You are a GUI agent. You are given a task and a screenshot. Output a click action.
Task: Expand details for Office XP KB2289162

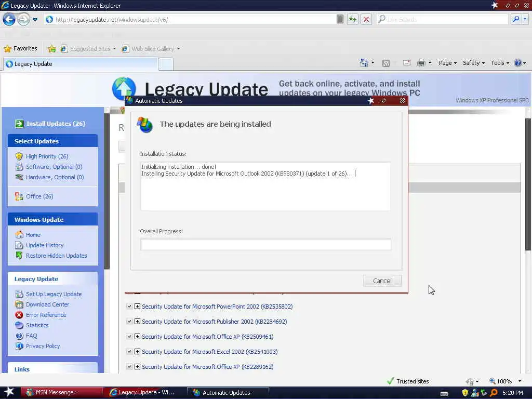(x=137, y=366)
